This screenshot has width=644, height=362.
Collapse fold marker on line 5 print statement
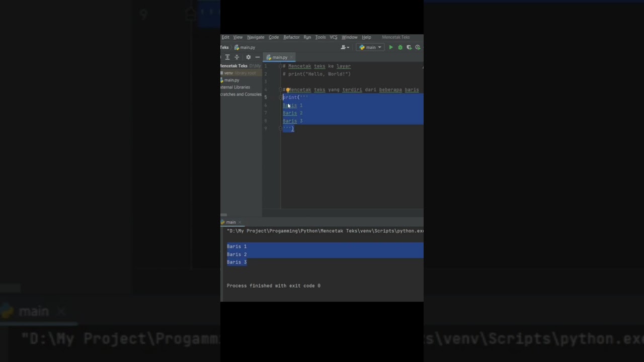pos(280,98)
